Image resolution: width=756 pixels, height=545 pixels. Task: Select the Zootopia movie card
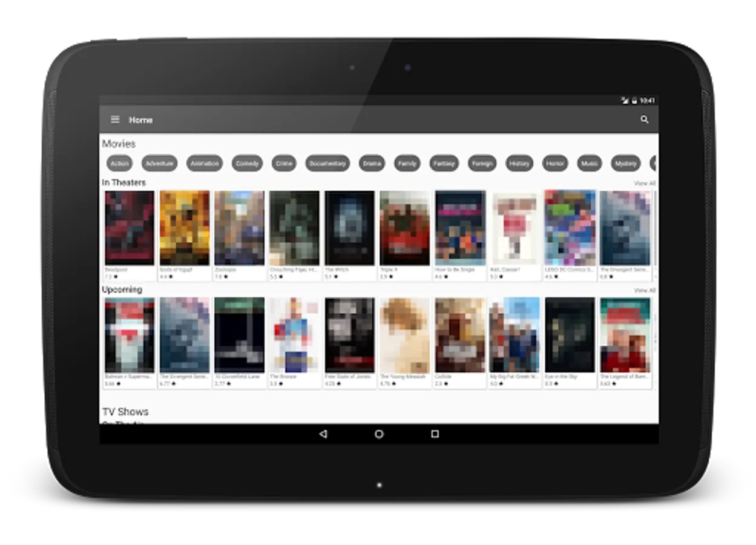pyautogui.click(x=240, y=235)
